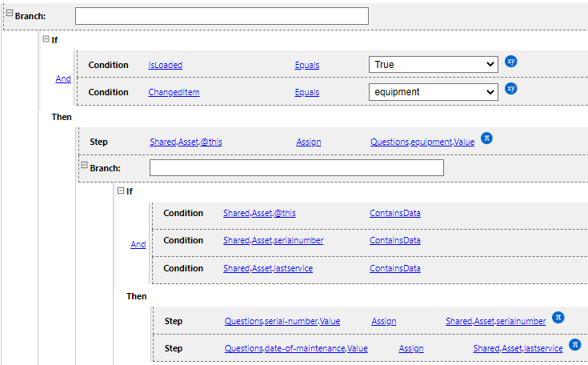Image resolution: width=588 pixels, height=365 pixels.
Task: Click Equals operator in IsLoaded condition
Action: [306, 65]
